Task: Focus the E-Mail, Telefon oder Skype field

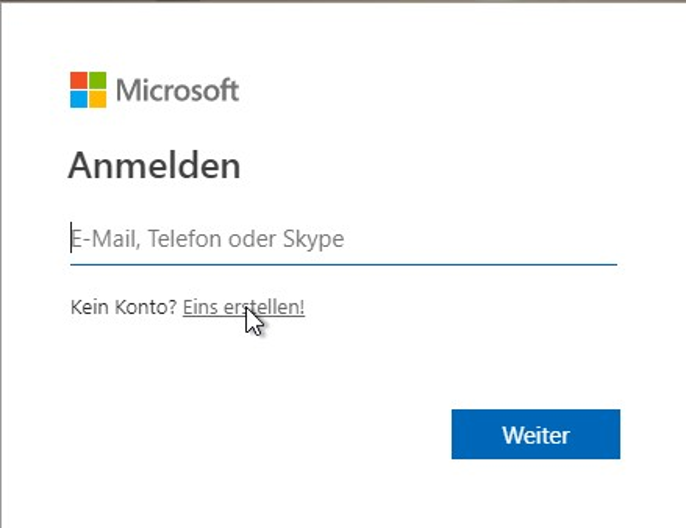Action: (343, 239)
